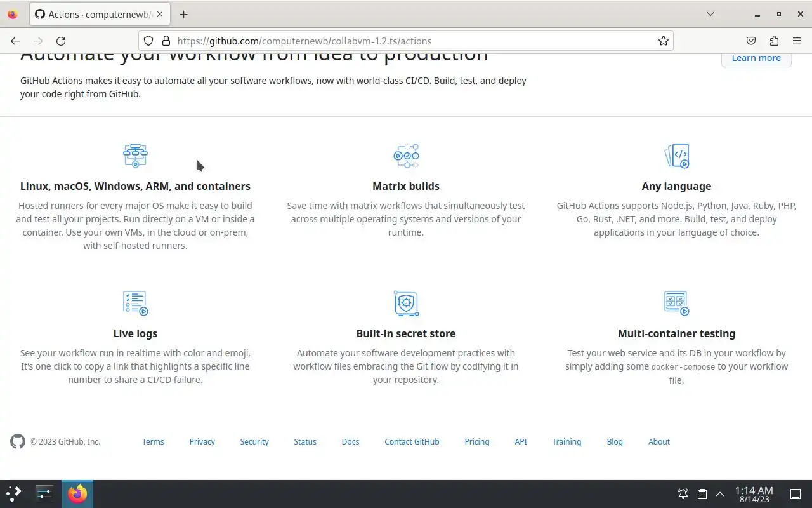Bookmark this page with the star icon

(x=664, y=41)
